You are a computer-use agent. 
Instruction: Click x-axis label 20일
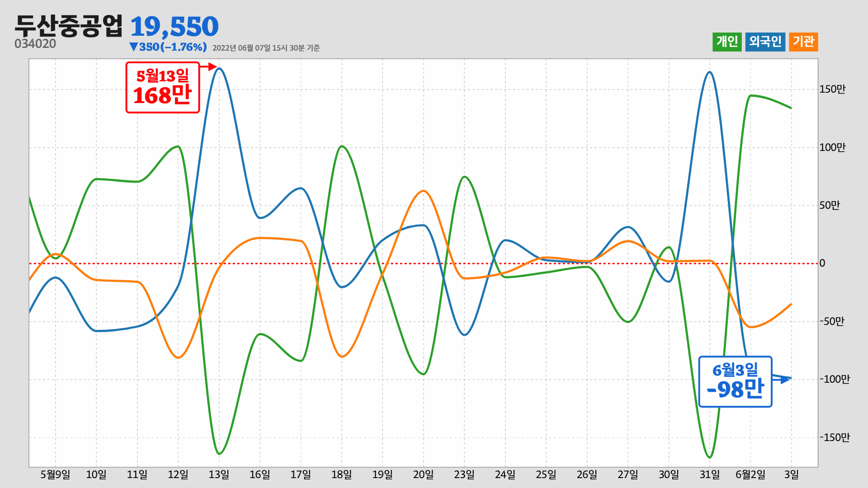click(423, 474)
